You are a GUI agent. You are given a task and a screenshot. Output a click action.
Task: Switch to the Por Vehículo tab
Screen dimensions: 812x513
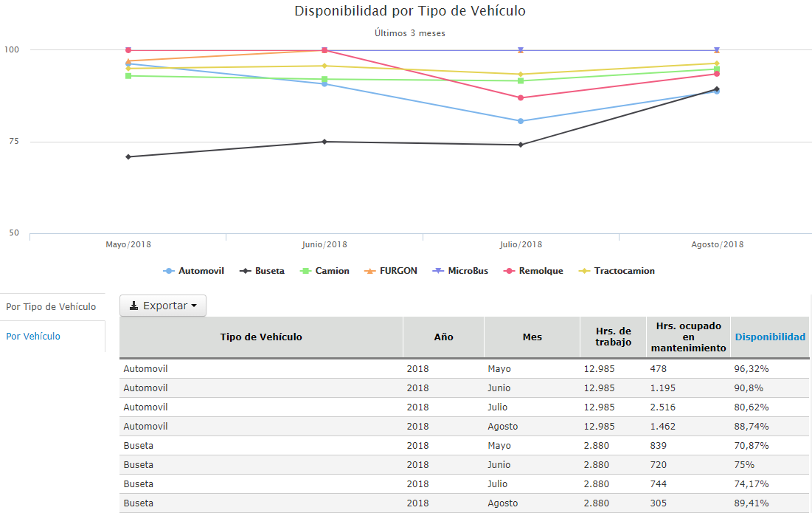33,336
